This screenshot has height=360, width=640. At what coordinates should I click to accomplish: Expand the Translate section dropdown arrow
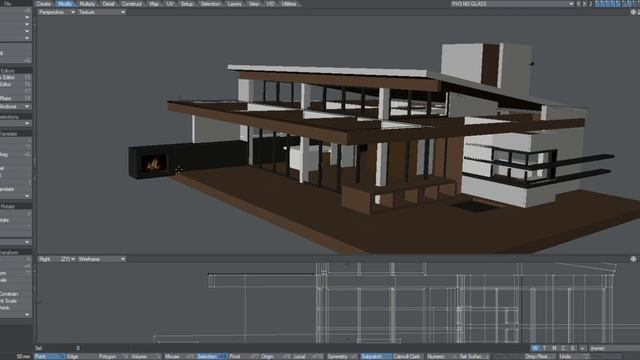(27, 196)
